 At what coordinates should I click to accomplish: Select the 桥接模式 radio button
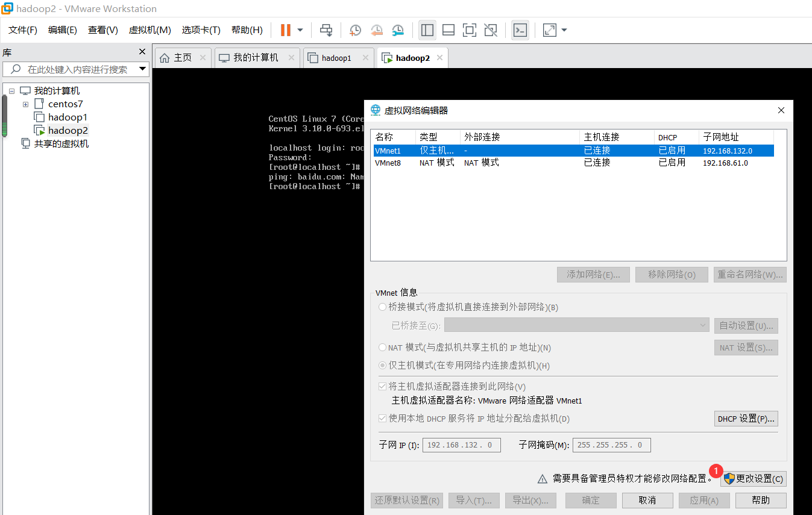(382, 307)
